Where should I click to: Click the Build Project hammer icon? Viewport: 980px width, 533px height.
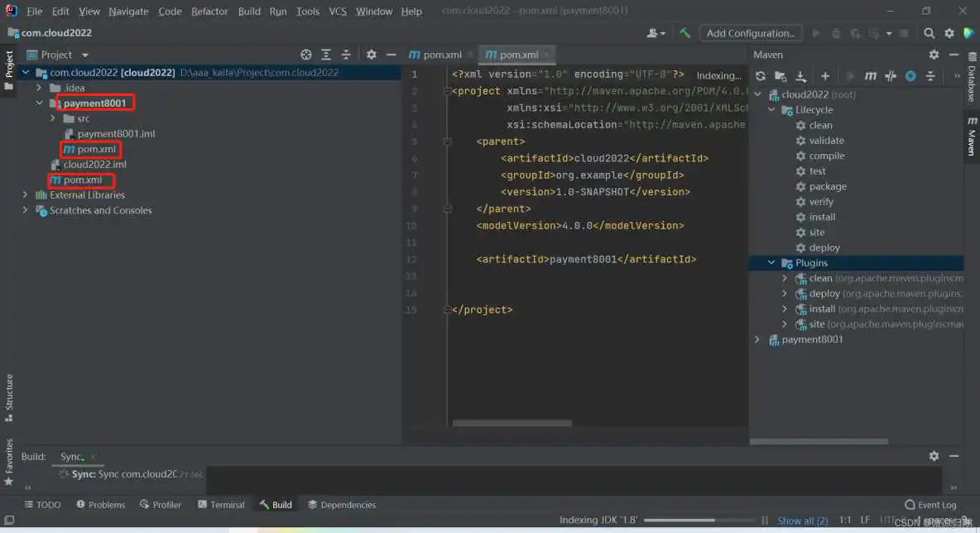(x=685, y=33)
